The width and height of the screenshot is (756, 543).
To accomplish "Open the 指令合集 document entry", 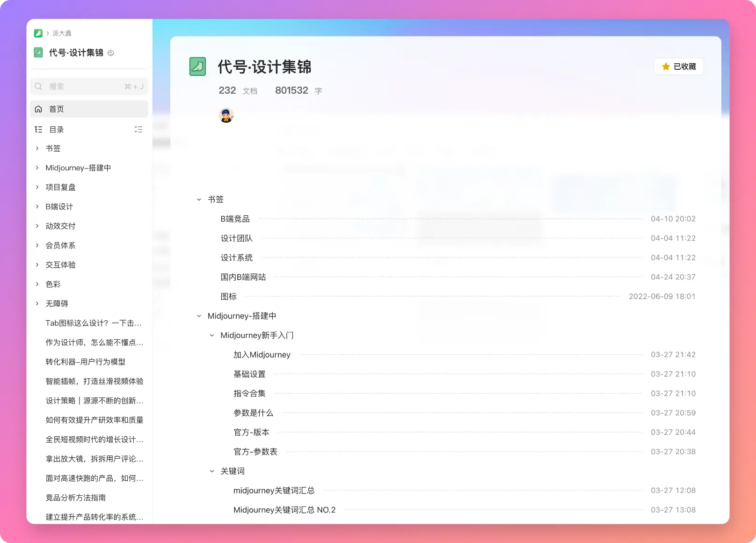I will pyautogui.click(x=249, y=393).
